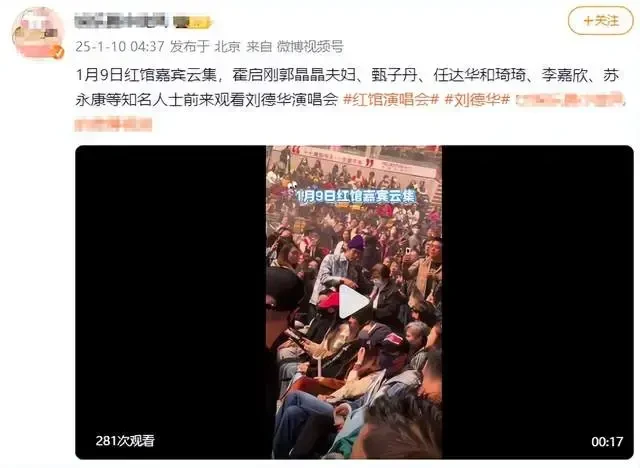Play the 17-second concert video
Image resolution: width=640 pixels, height=468 pixels.
(354, 302)
